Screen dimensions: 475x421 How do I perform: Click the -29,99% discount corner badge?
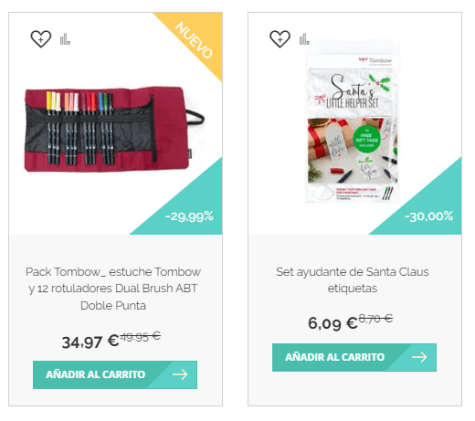189,216
